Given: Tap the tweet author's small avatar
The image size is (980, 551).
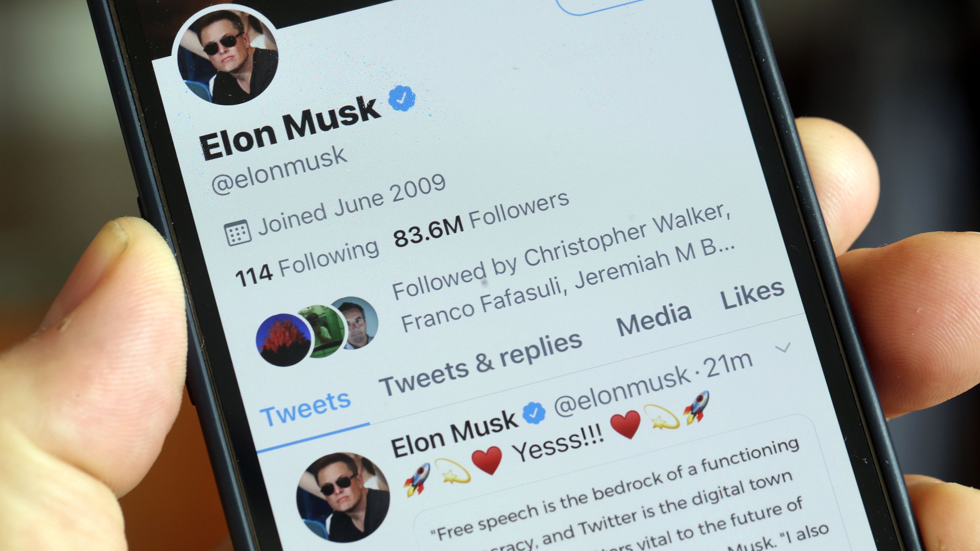Looking at the screenshot, I should (x=343, y=497).
